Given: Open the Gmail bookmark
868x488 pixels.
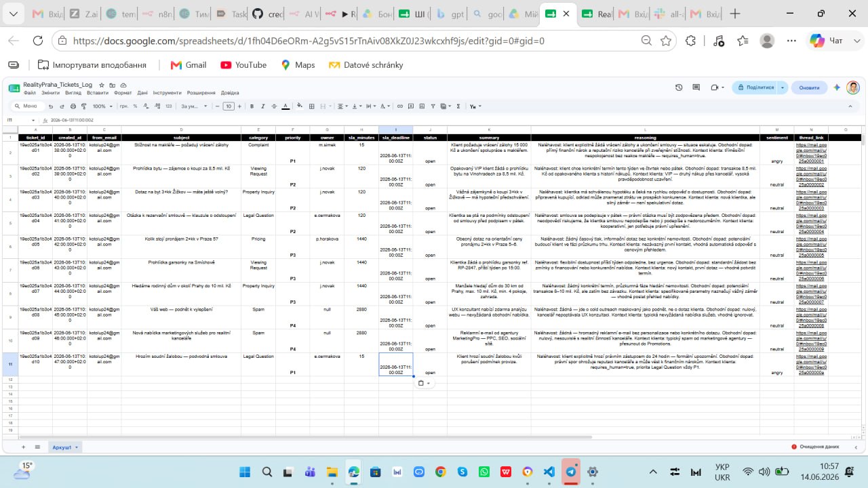Looking at the screenshot, I should tap(188, 65).
